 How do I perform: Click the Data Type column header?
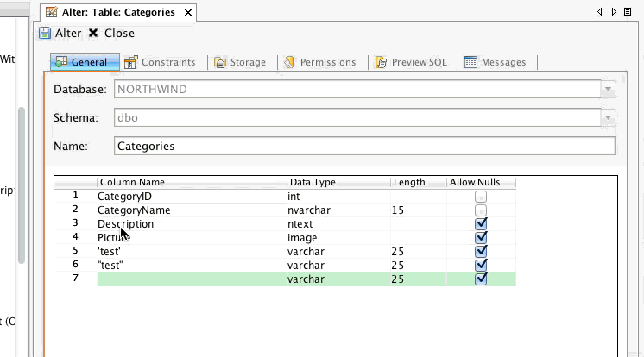(338, 183)
